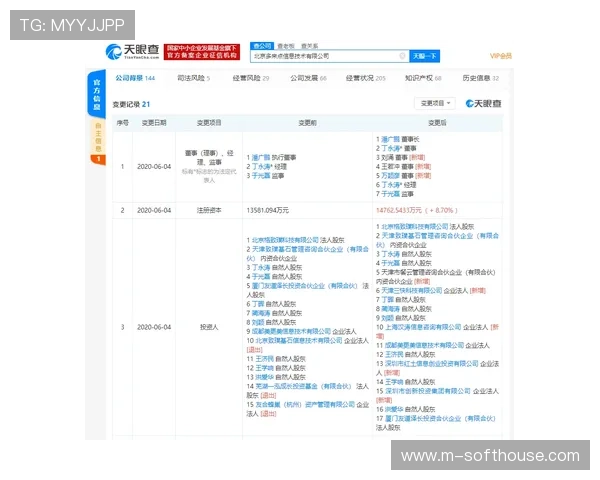
Task: Click the 天眼一下 search button
Action: (424, 56)
